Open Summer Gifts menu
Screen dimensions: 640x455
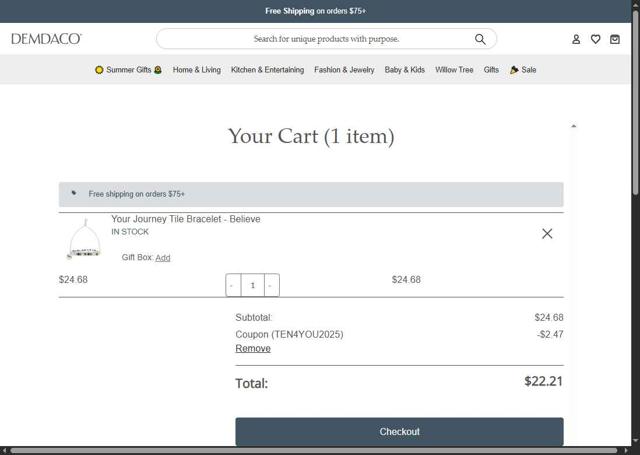(128, 70)
